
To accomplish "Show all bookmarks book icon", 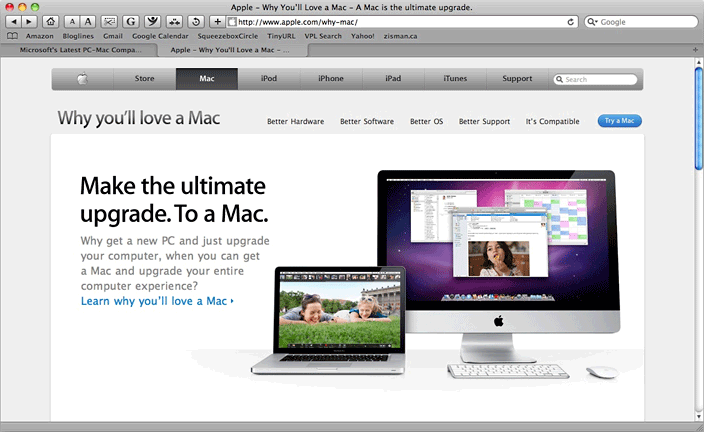I will pyautogui.click(x=13, y=36).
